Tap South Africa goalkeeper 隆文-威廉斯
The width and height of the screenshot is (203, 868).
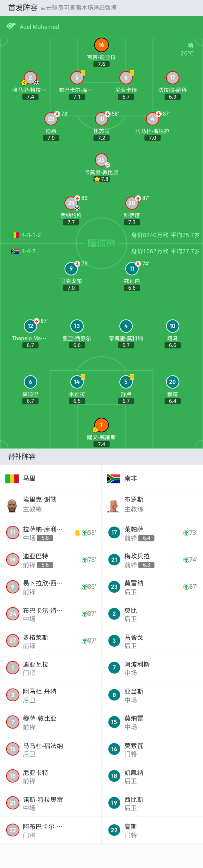coord(101,425)
